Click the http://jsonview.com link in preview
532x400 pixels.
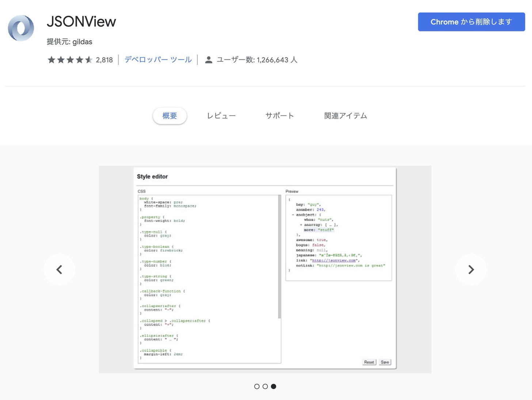(x=334, y=261)
